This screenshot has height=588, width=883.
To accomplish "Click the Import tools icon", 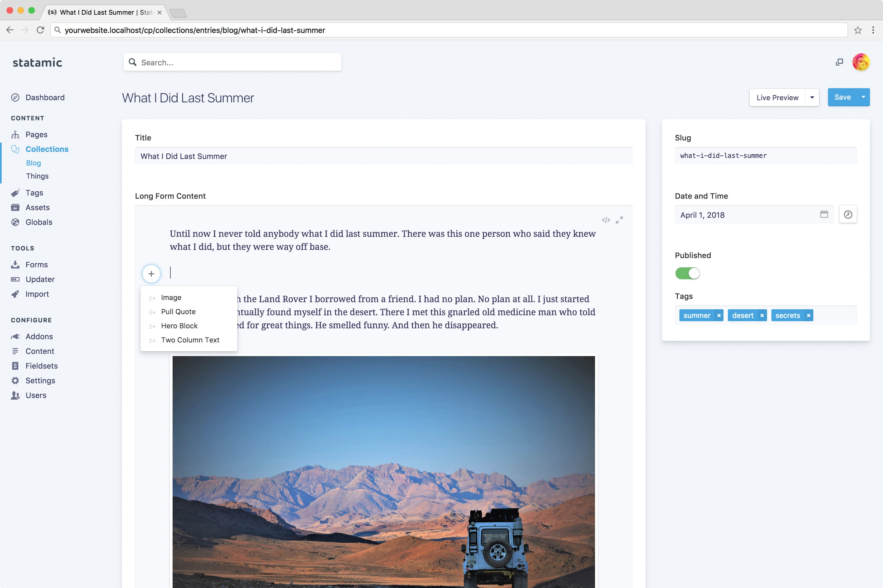I will [x=15, y=293].
